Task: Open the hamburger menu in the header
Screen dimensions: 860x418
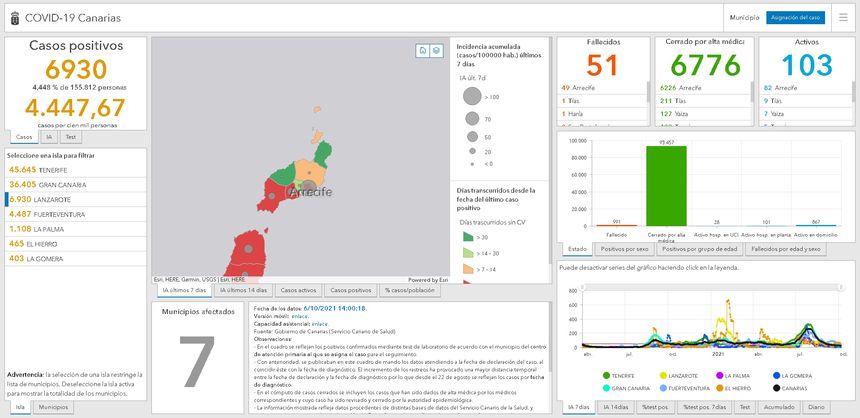Action: click(x=842, y=18)
